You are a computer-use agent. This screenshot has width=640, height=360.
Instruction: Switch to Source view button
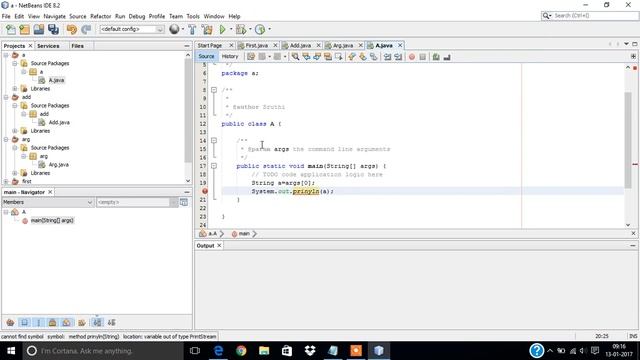click(x=206, y=56)
